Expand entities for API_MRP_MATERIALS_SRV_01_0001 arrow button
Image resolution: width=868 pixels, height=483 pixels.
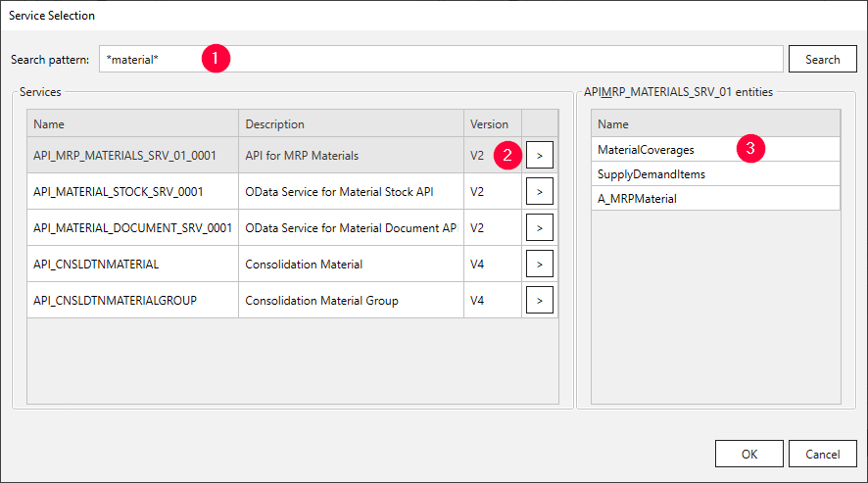[539, 155]
